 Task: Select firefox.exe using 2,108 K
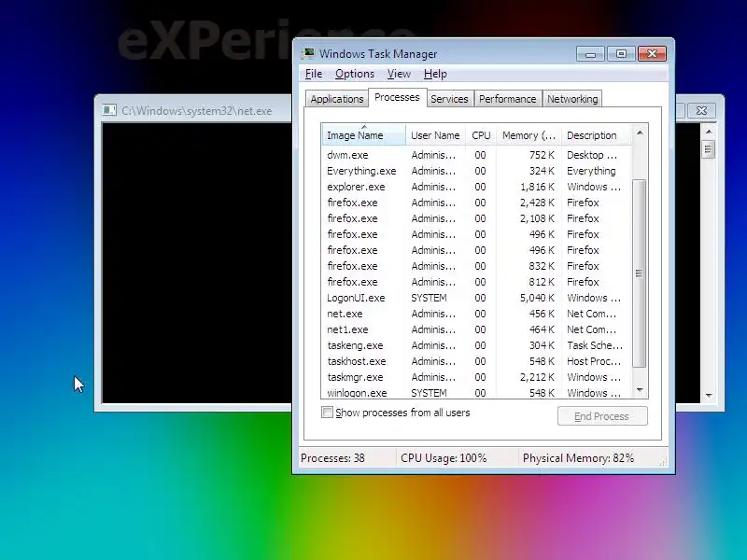click(x=476, y=218)
